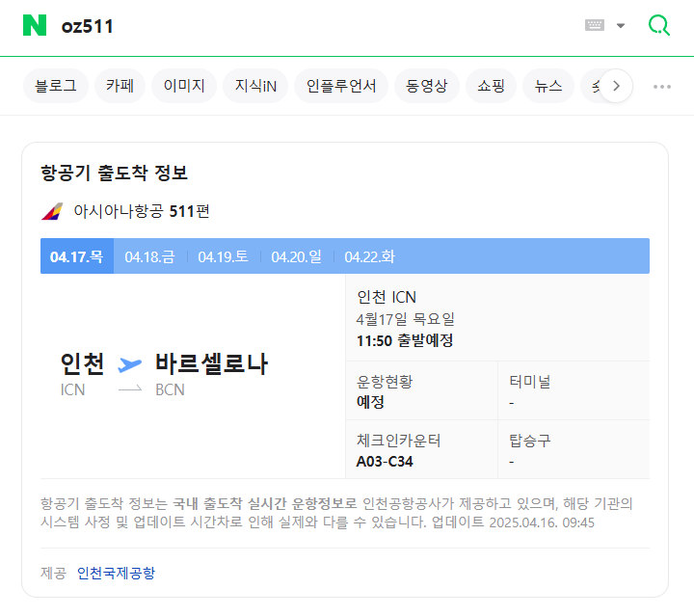Click the BCN airport code

170,389
